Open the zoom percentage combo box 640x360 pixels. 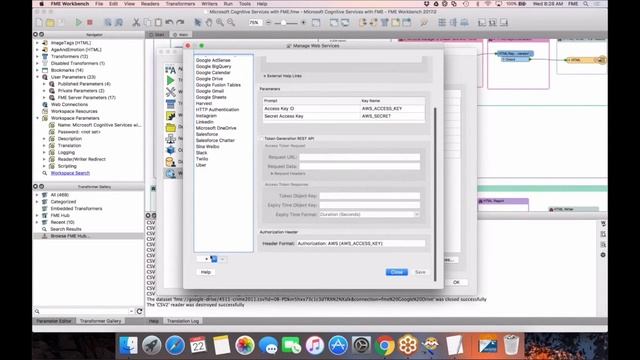[x=255, y=22]
